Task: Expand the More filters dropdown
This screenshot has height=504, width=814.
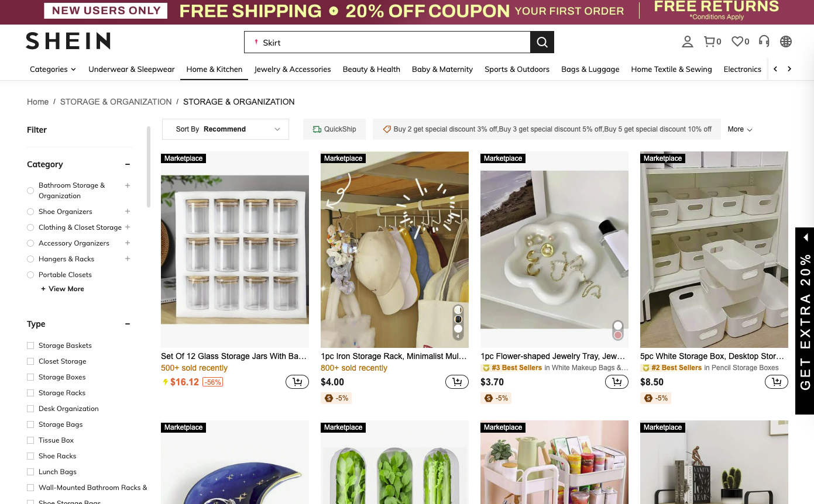Action: [739, 129]
